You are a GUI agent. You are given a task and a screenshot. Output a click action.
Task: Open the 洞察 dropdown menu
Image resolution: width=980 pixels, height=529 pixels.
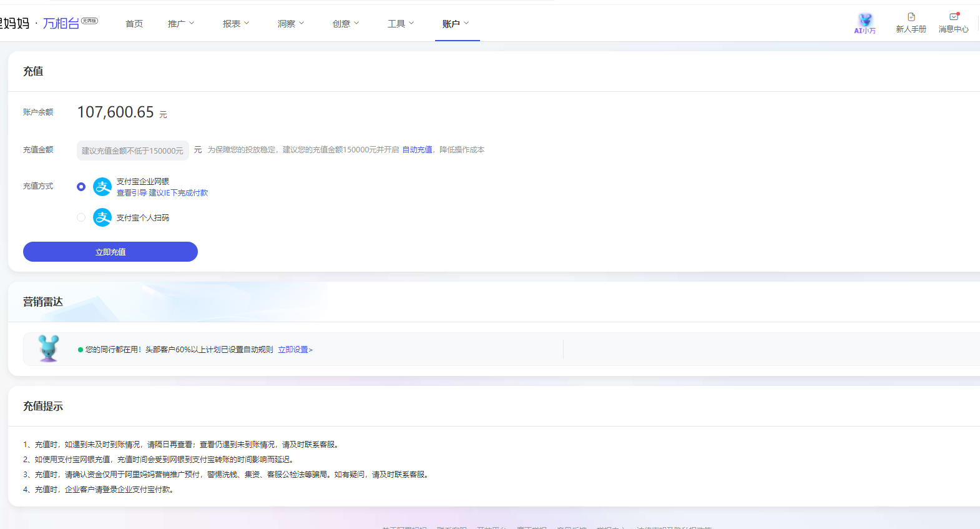(291, 24)
